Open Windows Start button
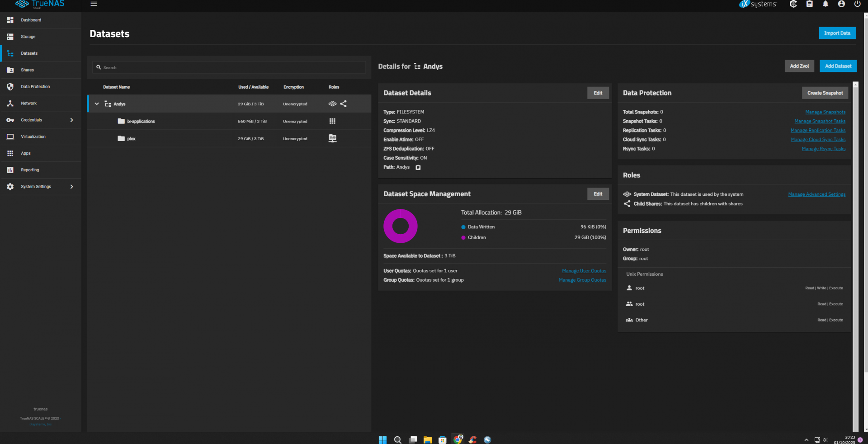Screen dimensions: 868x444 coord(382,439)
